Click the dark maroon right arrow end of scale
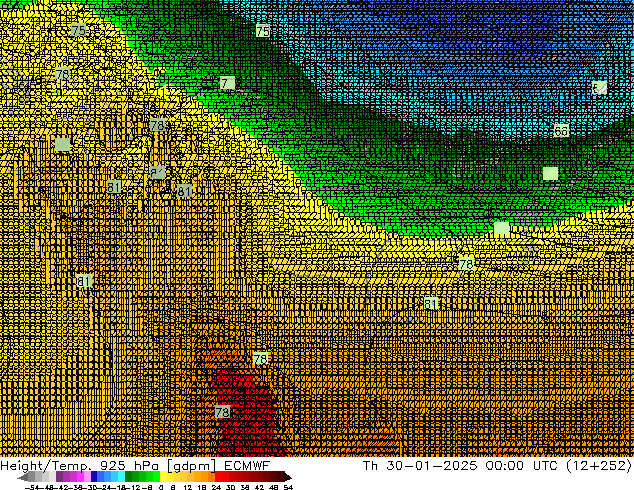The height and width of the screenshot is (490, 634). pyautogui.click(x=287, y=477)
